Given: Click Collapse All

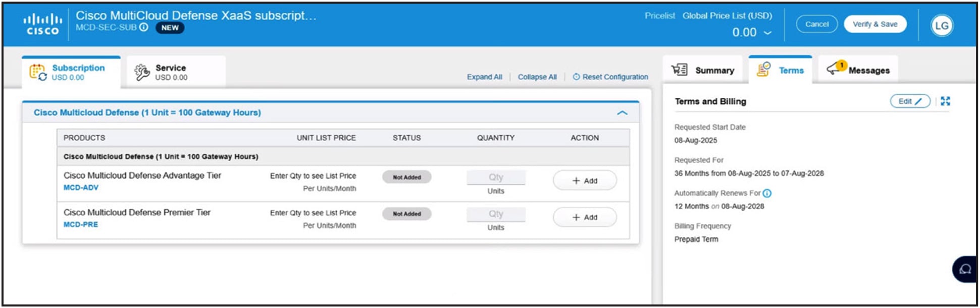Looking at the screenshot, I should click(x=537, y=77).
